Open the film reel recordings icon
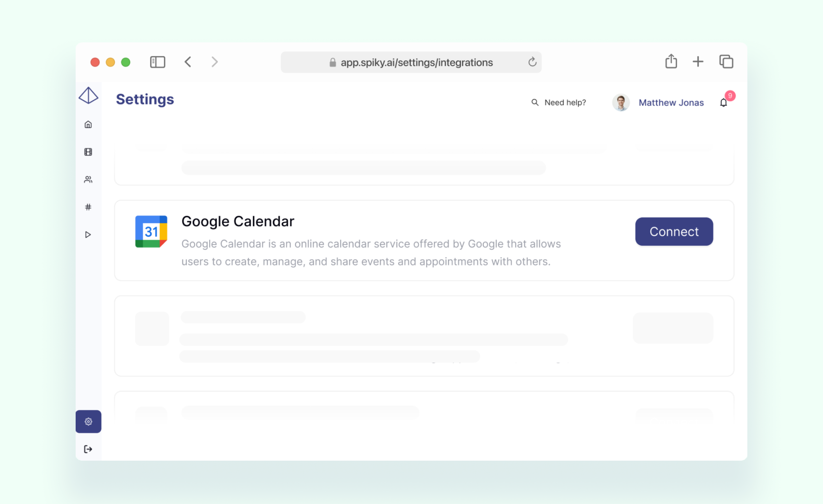Viewport: 823px width, 504px height. pyautogui.click(x=88, y=152)
